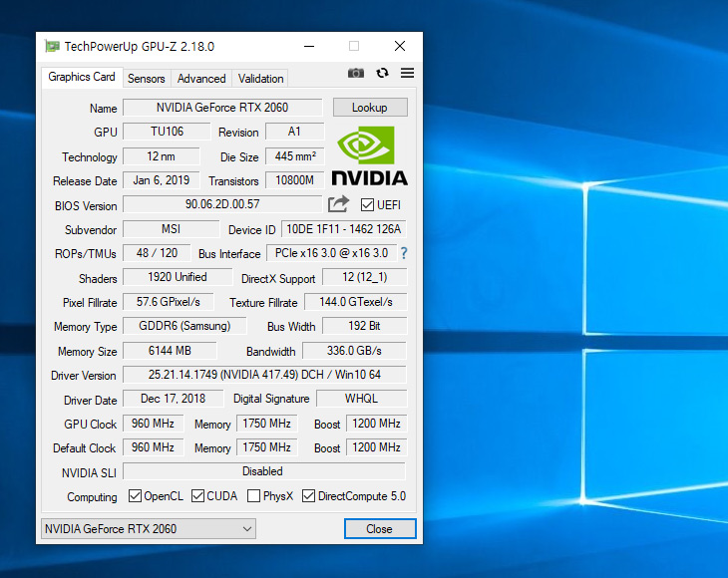728x578 pixels.
Task: Click the refresh arrows icon
Action: click(382, 73)
